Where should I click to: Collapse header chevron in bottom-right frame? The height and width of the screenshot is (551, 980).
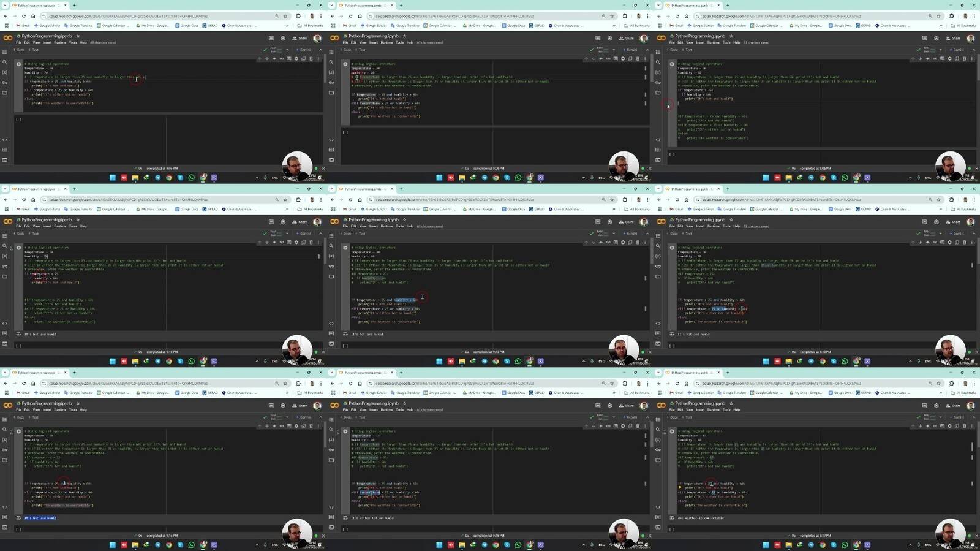coord(973,417)
